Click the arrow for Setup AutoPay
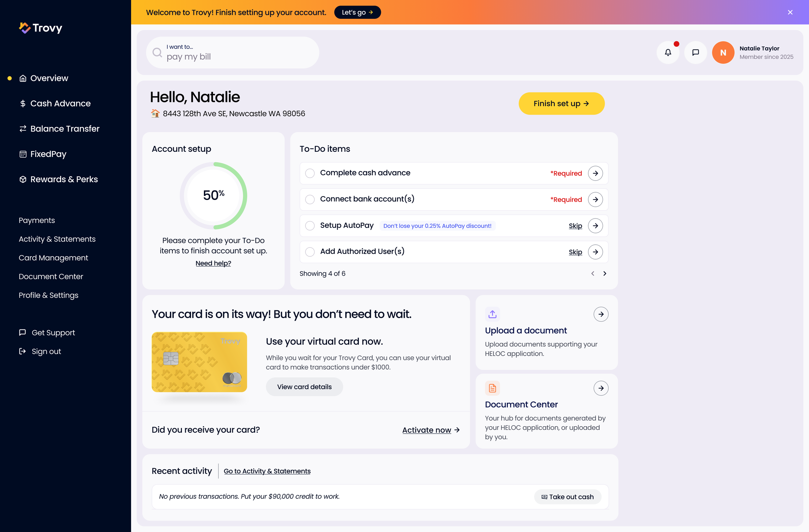This screenshot has height=532, width=809. [595, 226]
